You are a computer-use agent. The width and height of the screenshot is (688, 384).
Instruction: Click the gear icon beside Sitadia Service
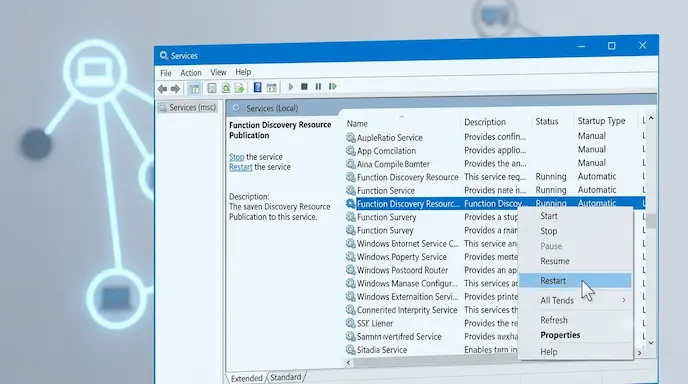tap(351, 350)
